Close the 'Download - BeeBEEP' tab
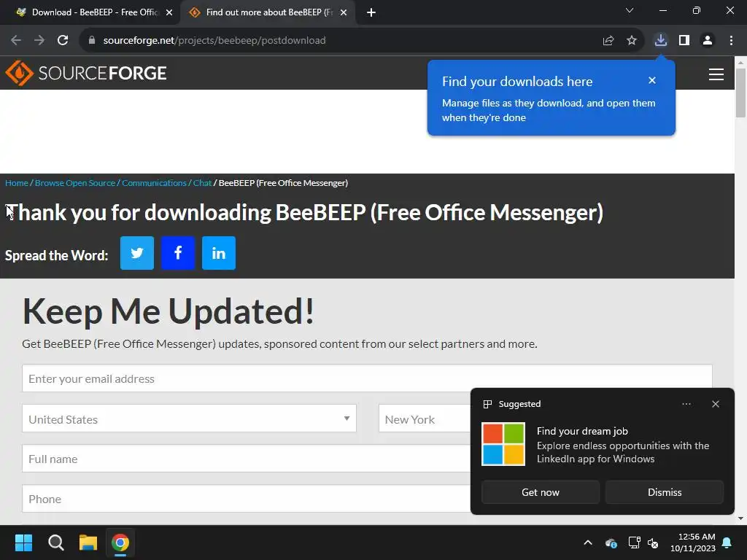The width and height of the screenshot is (747, 560). (x=169, y=12)
